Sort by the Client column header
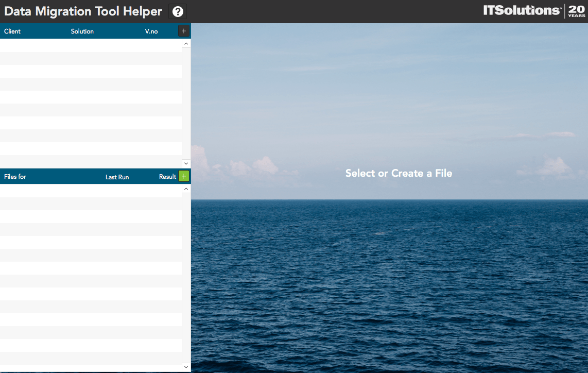 click(12, 31)
